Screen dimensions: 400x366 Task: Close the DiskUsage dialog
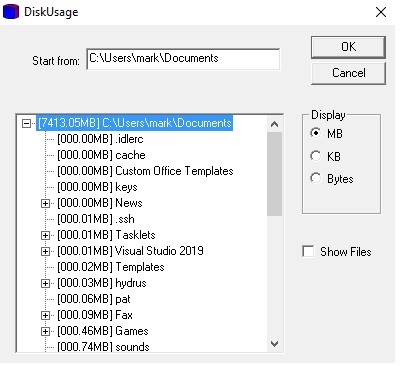pos(381,12)
